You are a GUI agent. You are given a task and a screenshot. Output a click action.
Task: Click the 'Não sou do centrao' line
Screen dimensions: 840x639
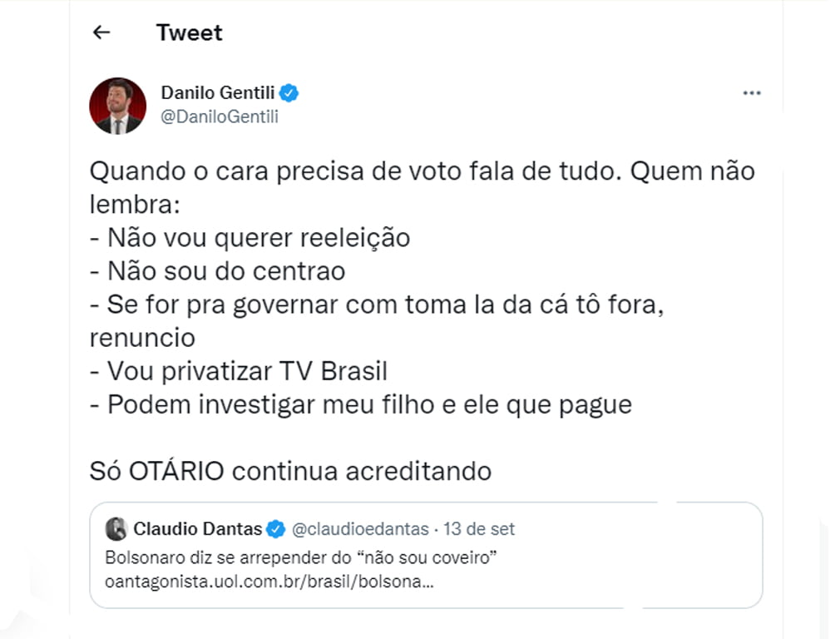point(217,271)
